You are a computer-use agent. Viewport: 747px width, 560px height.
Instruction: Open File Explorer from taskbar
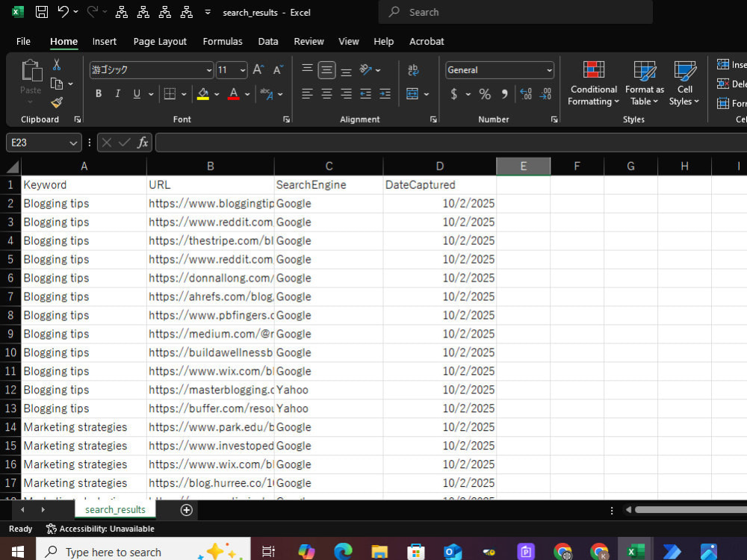click(379, 552)
